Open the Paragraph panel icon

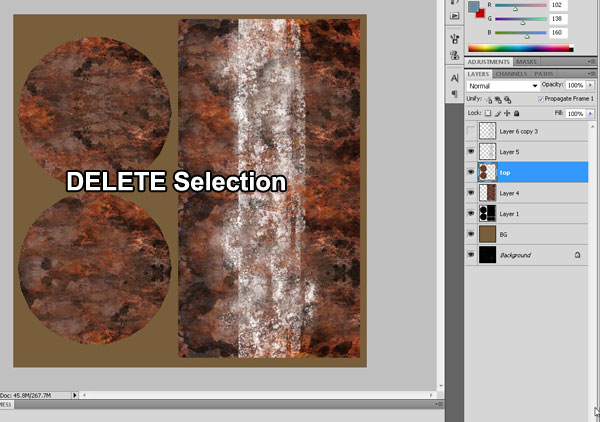pyautogui.click(x=454, y=93)
